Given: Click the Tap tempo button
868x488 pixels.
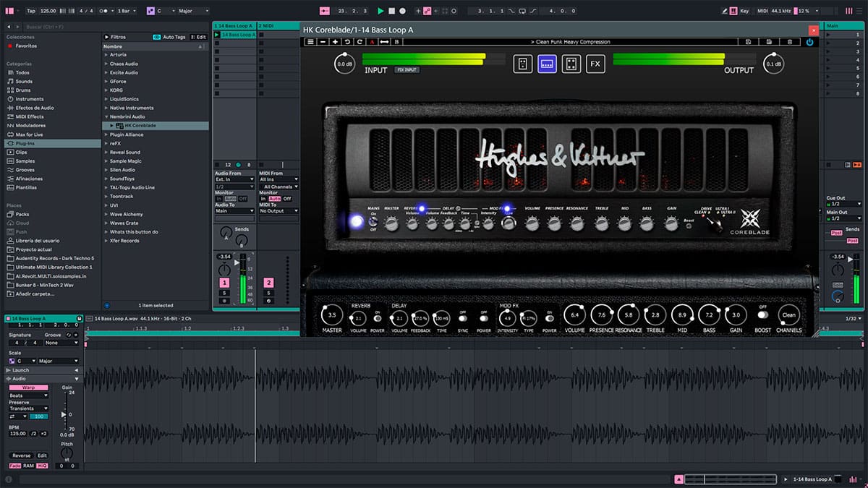Looking at the screenshot, I should [x=31, y=11].
